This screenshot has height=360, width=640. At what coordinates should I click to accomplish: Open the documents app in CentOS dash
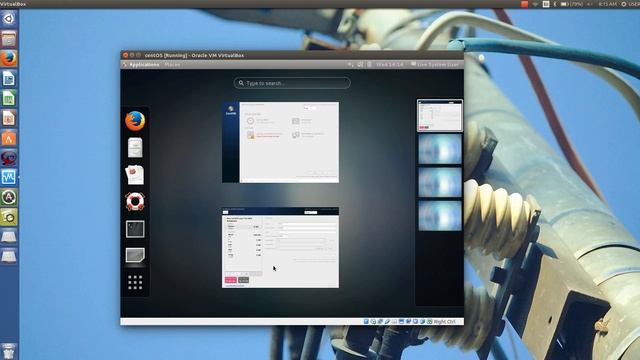(x=135, y=175)
